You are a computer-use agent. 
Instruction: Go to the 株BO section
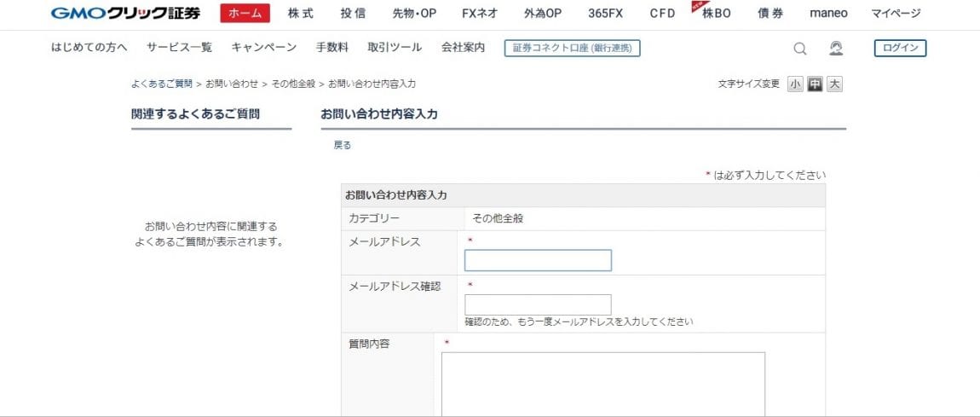[716, 14]
